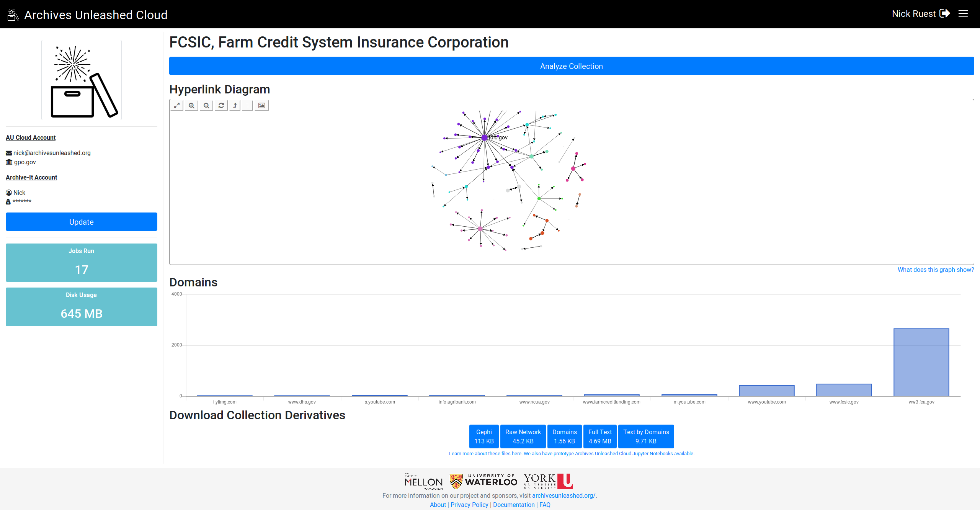Click the gpo.gov institution text
The image size is (980, 510).
(25, 162)
